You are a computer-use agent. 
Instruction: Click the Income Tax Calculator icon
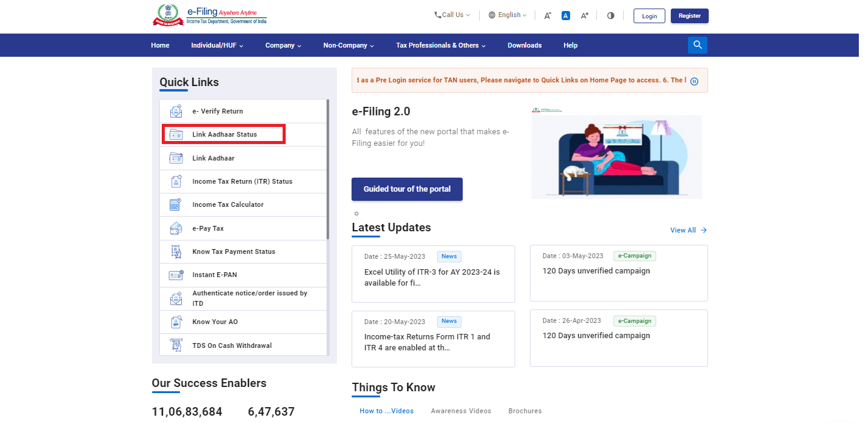(176, 205)
